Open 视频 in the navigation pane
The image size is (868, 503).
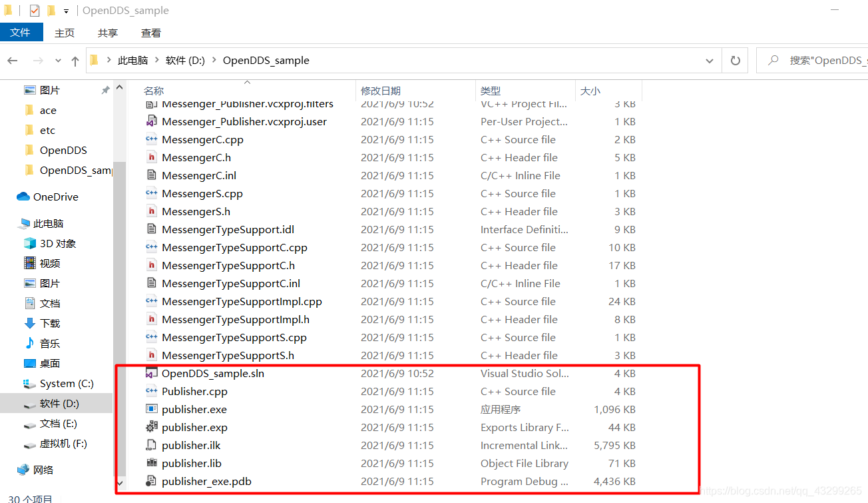tap(50, 263)
